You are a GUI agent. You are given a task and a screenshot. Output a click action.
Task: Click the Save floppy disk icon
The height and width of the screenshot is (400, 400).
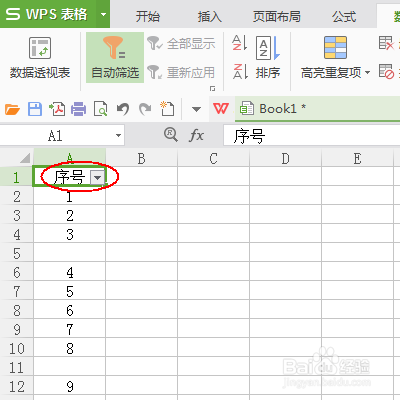(35, 109)
